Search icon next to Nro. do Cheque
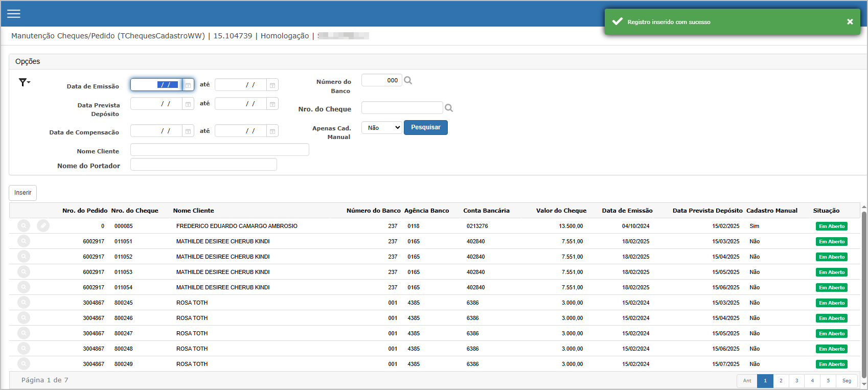868x390 pixels. point(449,108)
